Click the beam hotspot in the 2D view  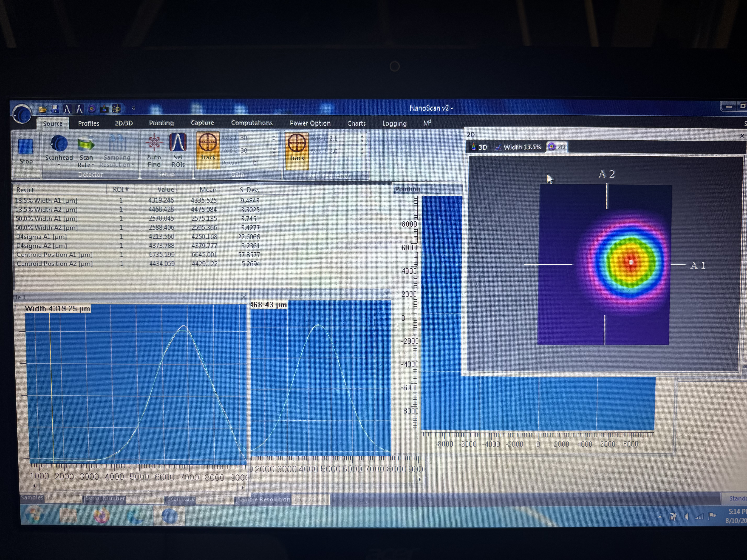point(631,262)
